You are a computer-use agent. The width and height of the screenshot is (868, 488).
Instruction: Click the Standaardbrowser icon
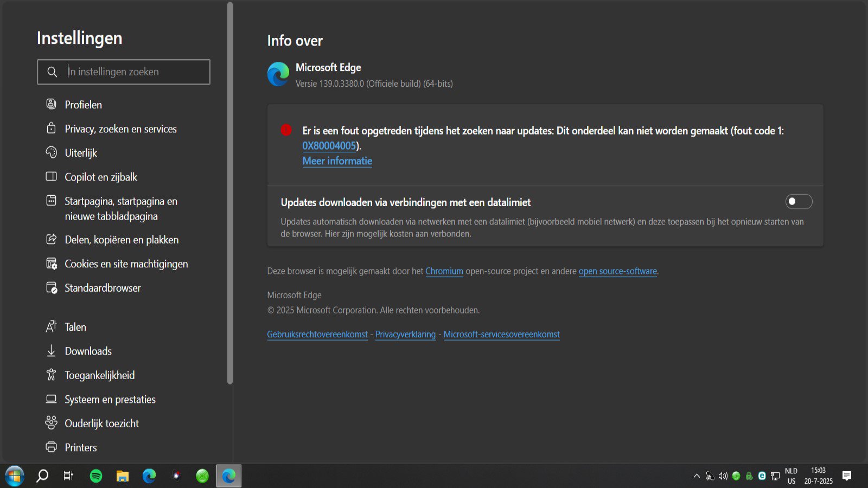pos(51,287)
